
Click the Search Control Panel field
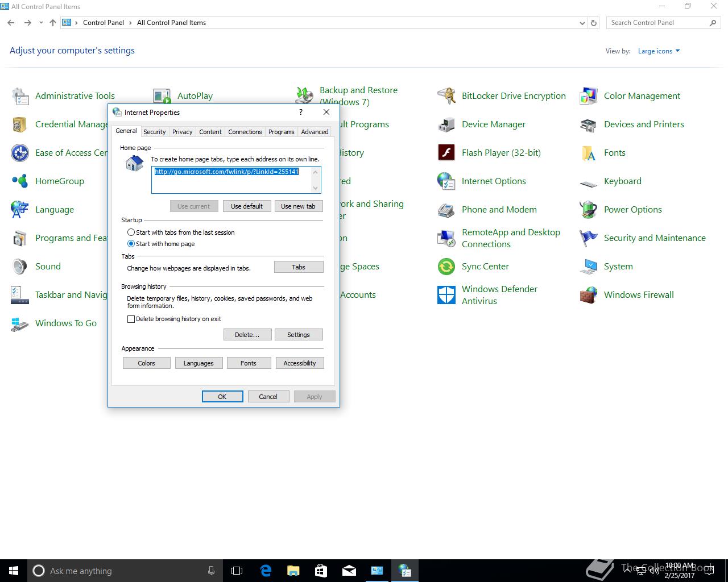click(x=664, y=23)
